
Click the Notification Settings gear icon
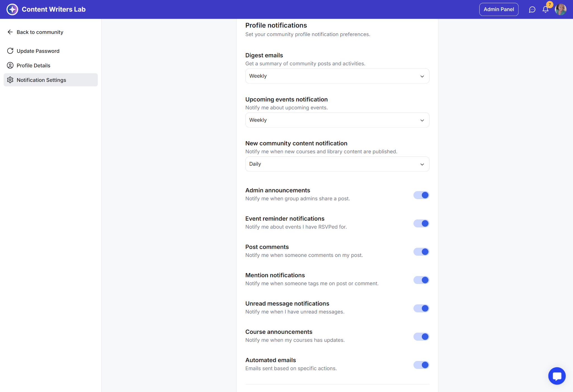[x=10, y=80]
